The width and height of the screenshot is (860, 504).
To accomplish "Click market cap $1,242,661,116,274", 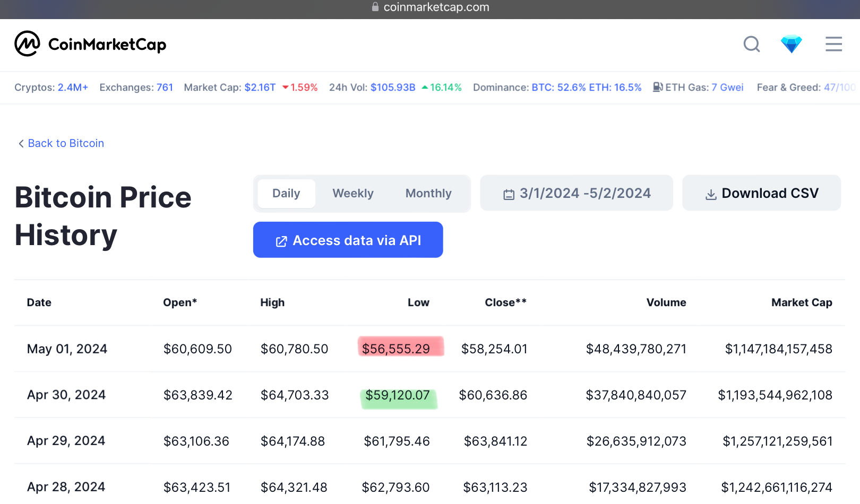I will point(777,487).
